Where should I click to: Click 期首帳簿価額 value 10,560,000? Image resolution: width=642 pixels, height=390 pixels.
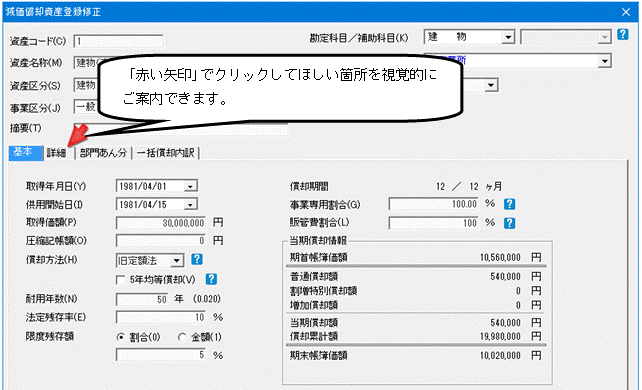[500, 258]
